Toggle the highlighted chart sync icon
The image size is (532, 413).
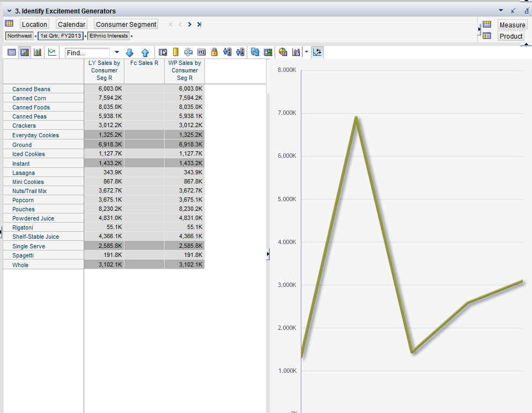[x=317, y=52]
